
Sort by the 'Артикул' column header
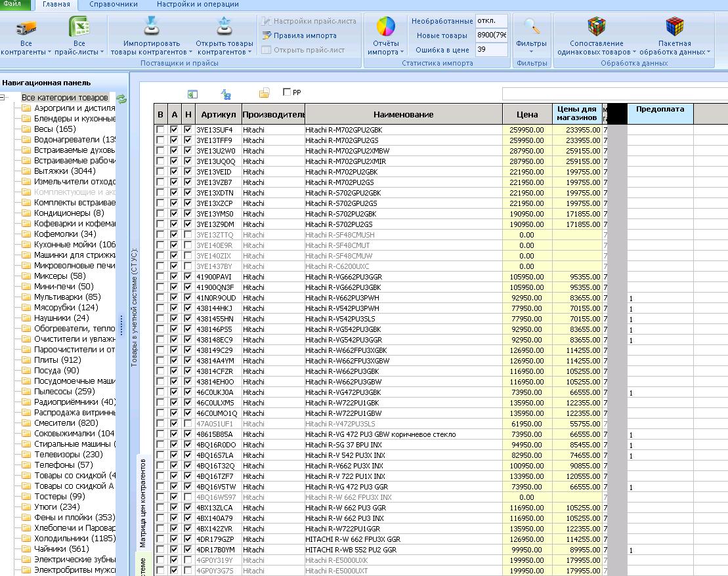(218, 114)
